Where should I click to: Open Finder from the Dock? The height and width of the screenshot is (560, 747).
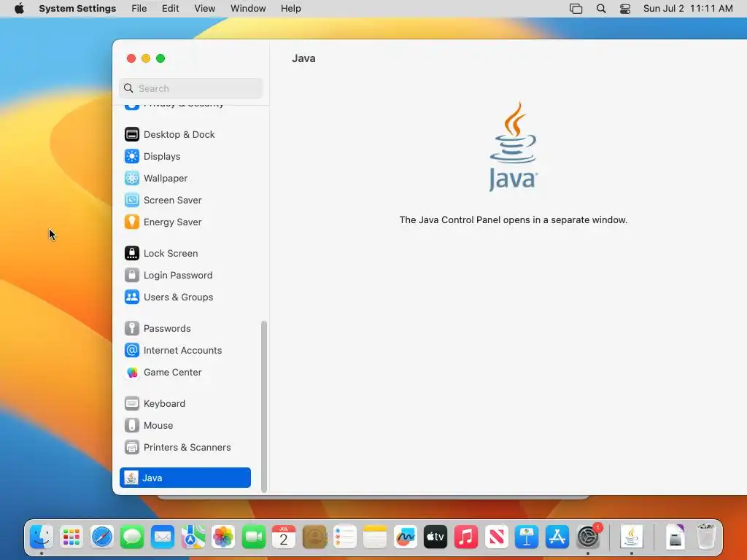(42, 537)
